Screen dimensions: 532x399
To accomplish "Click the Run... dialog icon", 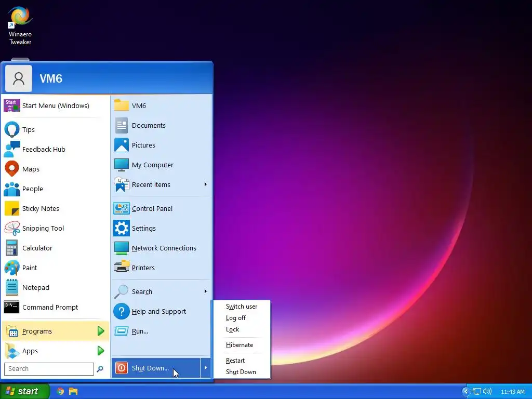I will [x=122, y=331].
